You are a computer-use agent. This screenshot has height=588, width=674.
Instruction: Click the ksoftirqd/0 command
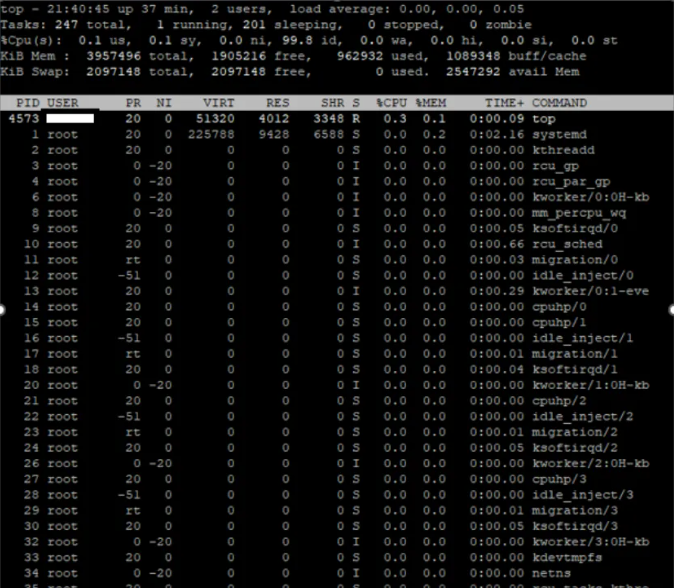575,228
